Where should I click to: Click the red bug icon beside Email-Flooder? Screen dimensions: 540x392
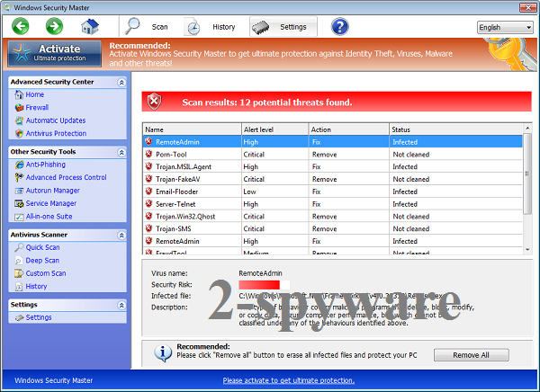148,191
